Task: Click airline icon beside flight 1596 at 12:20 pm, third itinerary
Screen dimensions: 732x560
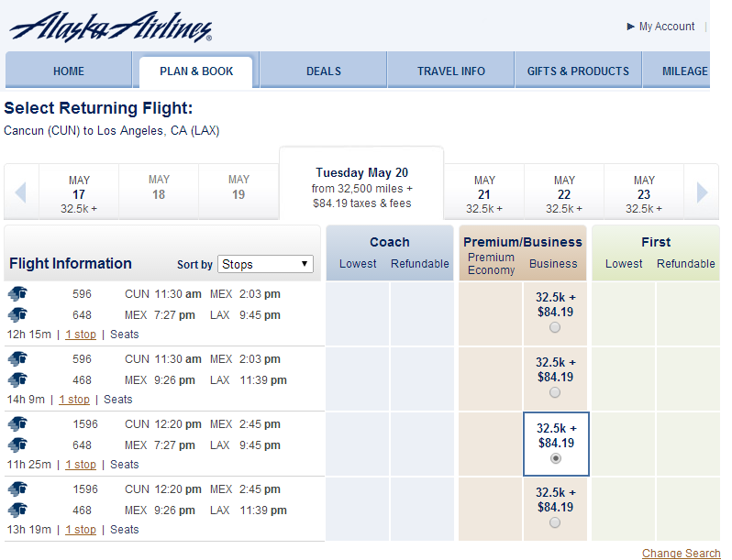Action: (x=17, y=423)
